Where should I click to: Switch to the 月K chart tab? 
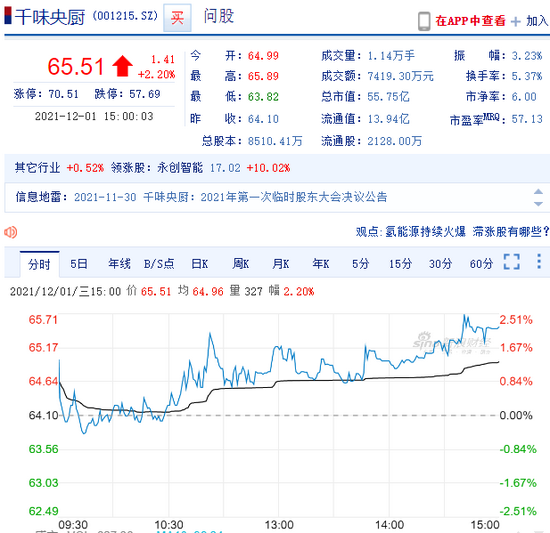click(x=281, y=264)
